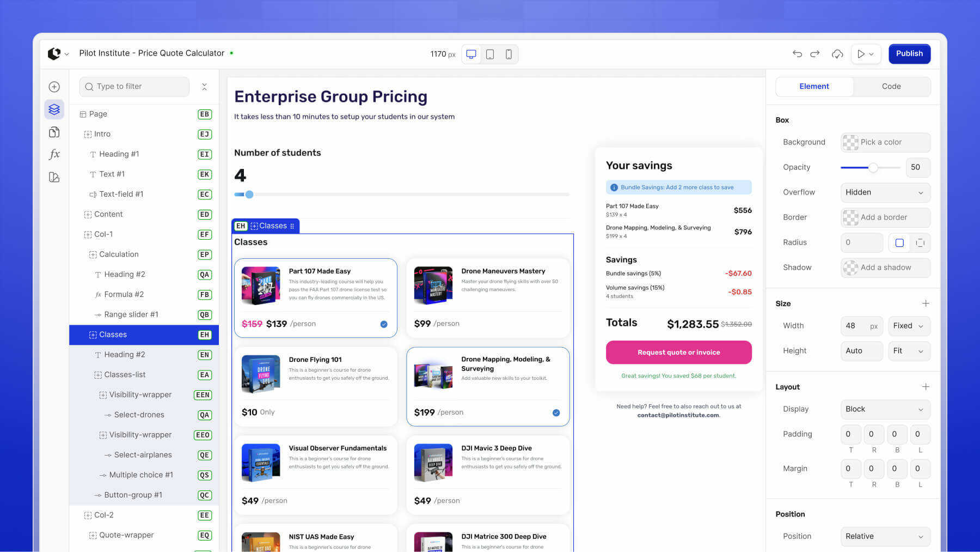Image resolution: width=980 pixels, height=552 pixels.
Task: Toggle selection of Part 107 Made Easy card
Action: pyautogui.click(x=384, y=324)
